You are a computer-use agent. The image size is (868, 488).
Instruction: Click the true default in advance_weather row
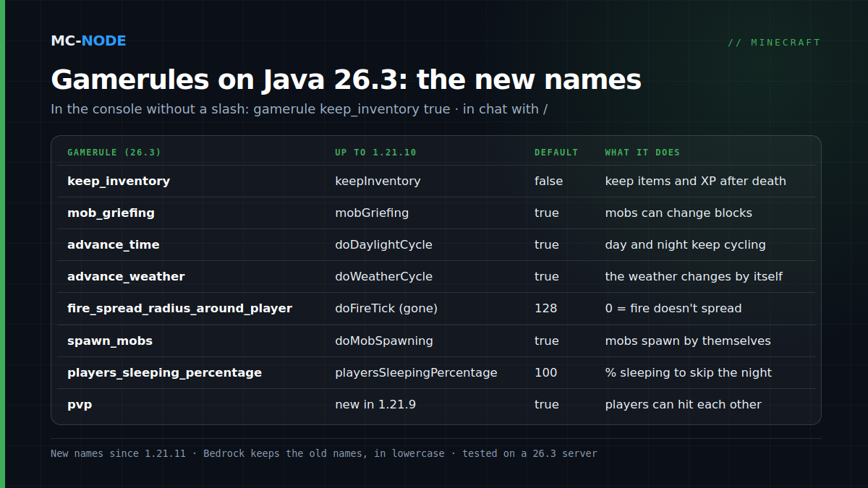(547, 276)
